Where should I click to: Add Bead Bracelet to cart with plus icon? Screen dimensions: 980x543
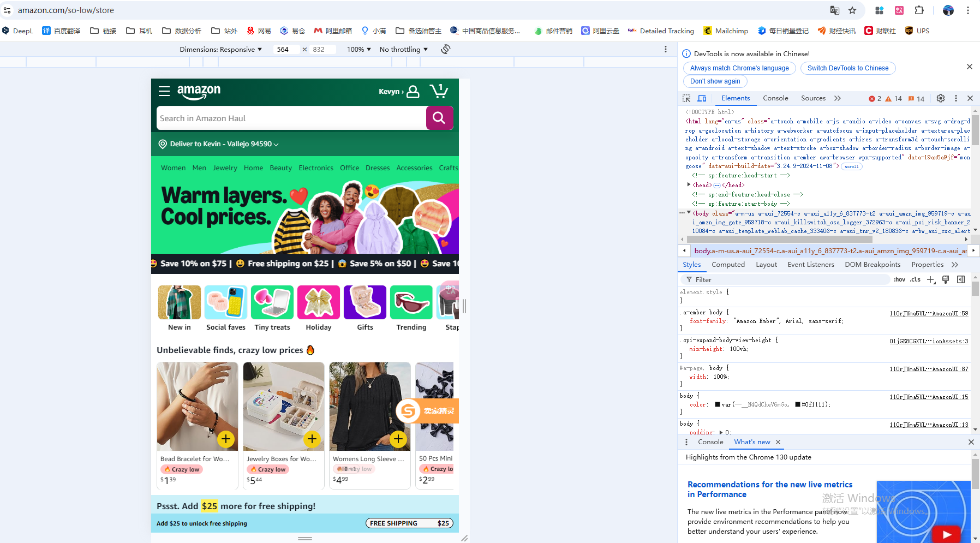(x=226, y=439)
